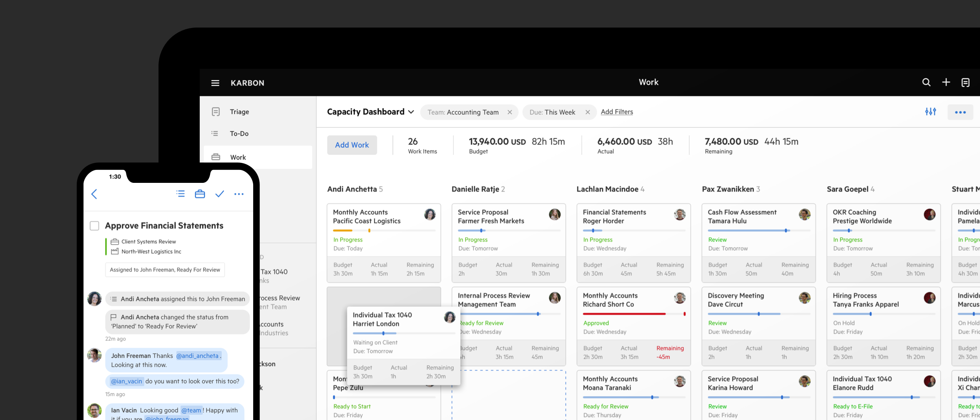Image resolution: width=980 pixels, height=420 pixels.
Task: Click the @team mention in Ian's message
Action: pos(191,410)
